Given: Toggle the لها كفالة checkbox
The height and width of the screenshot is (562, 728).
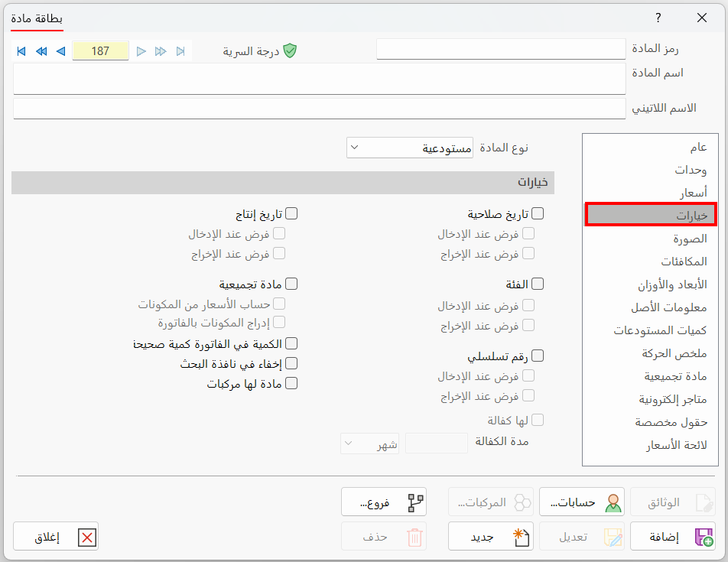Looking at the screenshot, I should tap(538, 420).
